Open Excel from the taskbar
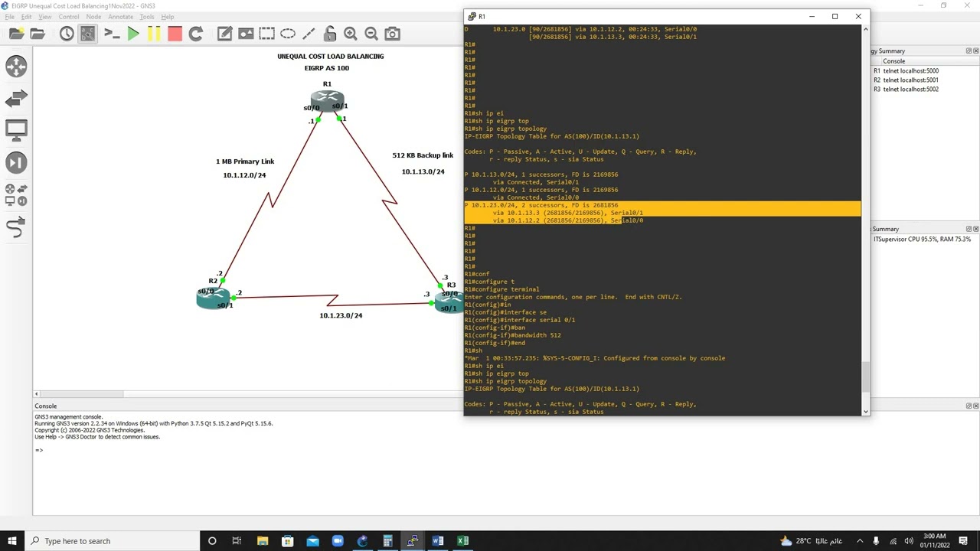The height and width of the screenshot is (551, 980). 462,541
